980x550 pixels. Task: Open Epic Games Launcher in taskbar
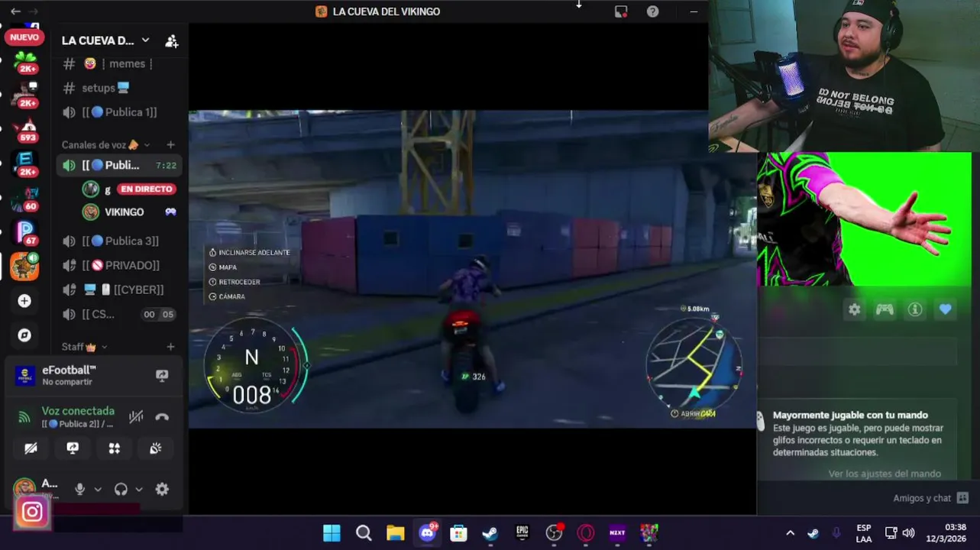[522, 532]
